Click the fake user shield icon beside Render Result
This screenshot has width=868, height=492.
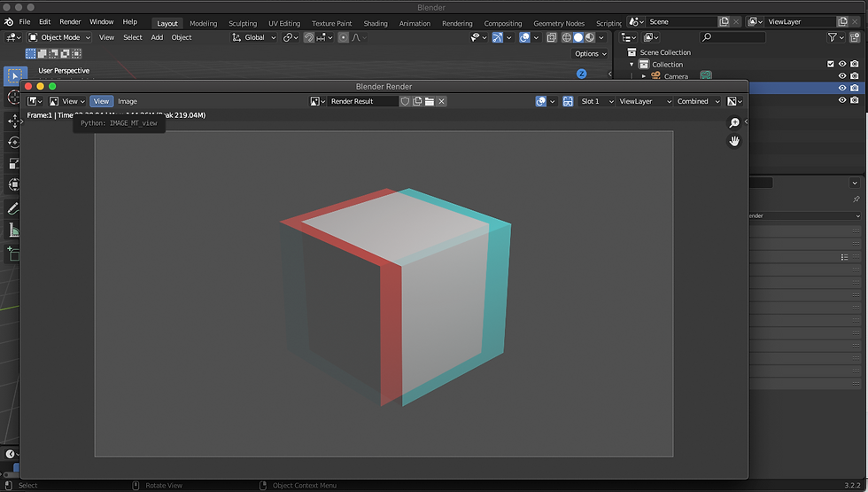[406, 101]
